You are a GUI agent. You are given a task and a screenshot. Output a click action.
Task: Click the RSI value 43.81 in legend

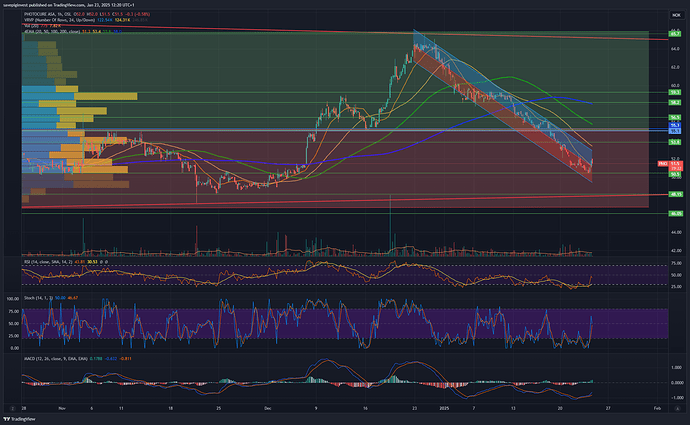pyautogui.click(x=80, y=262)
